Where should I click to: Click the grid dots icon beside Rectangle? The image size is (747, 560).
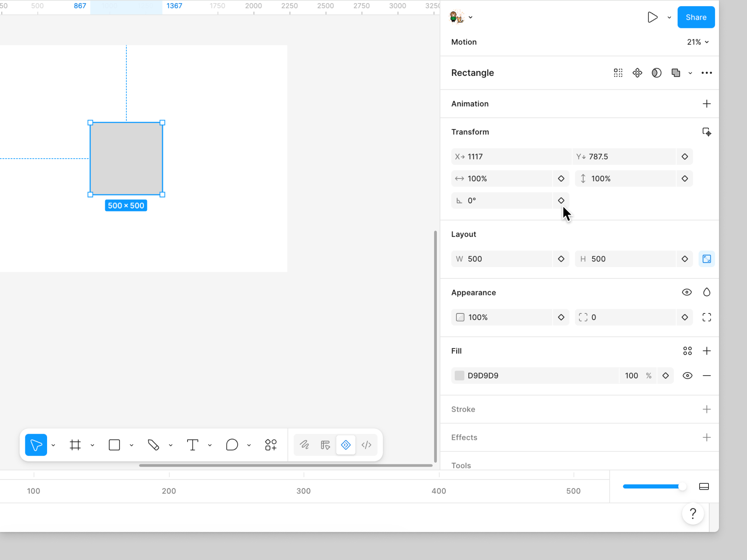click(618, 73)
